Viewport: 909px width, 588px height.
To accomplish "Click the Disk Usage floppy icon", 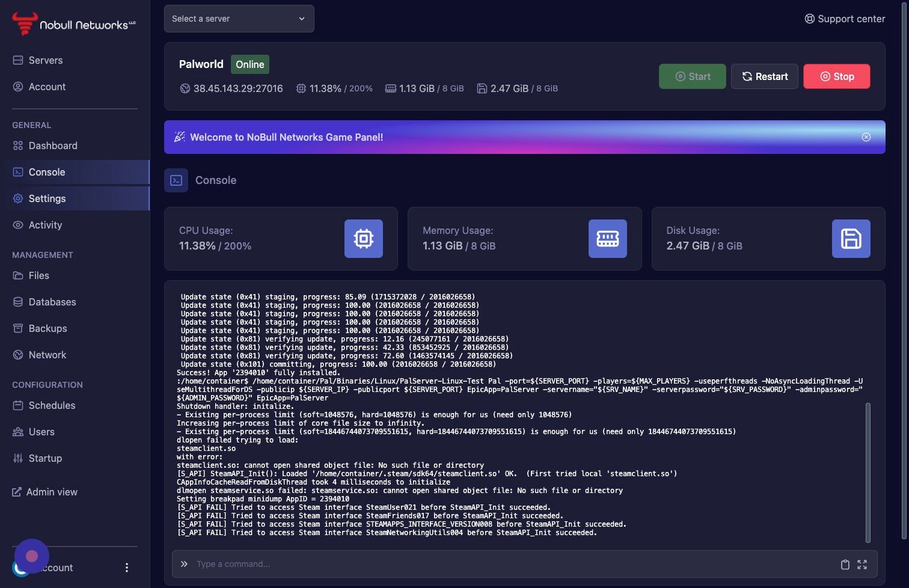I will click(x=851, y=239).
